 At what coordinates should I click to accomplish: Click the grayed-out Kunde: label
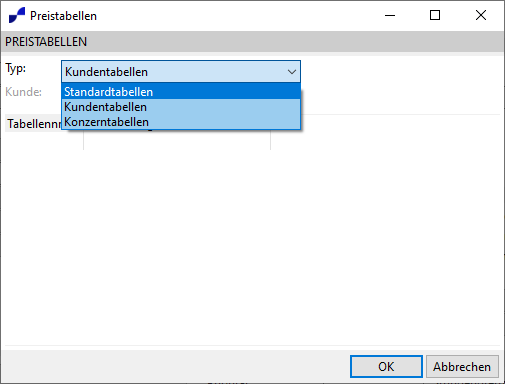23,92
